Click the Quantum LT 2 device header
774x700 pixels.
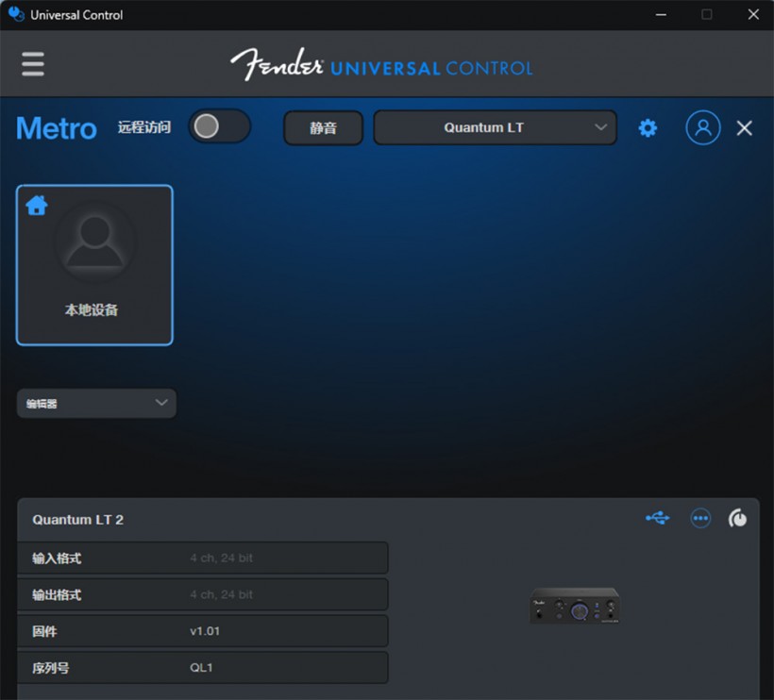[x=78, y=520]
